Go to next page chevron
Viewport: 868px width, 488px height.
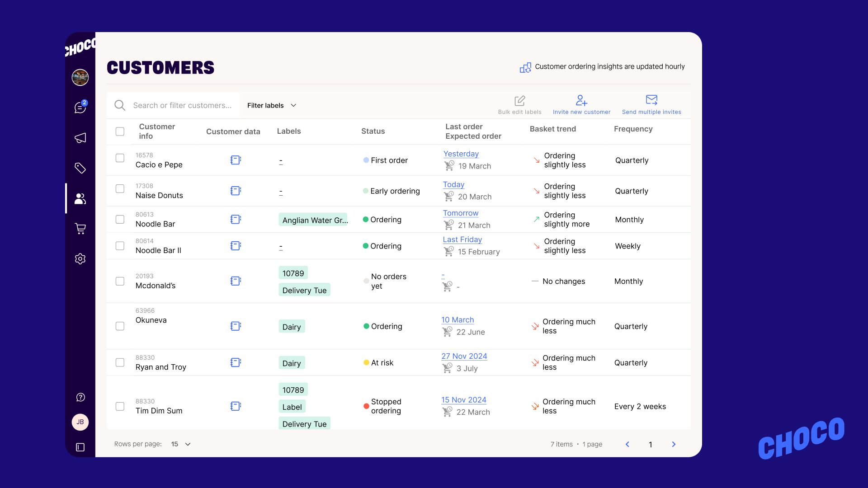coord(674,444)
